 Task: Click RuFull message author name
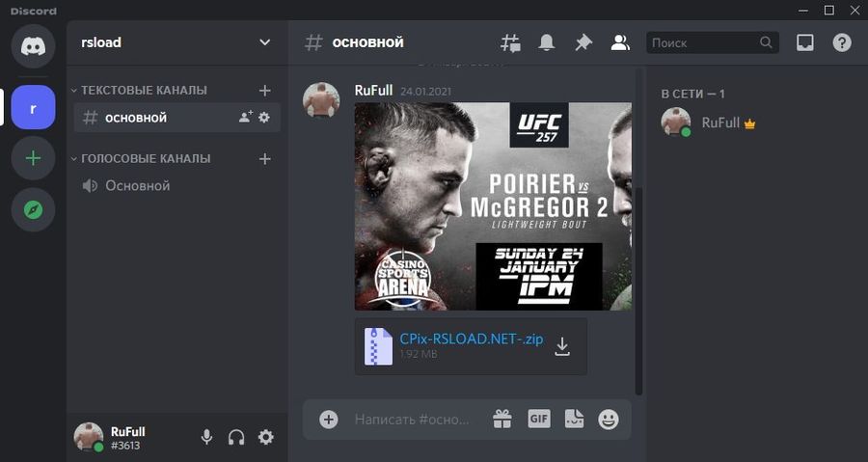pos(373,91)
